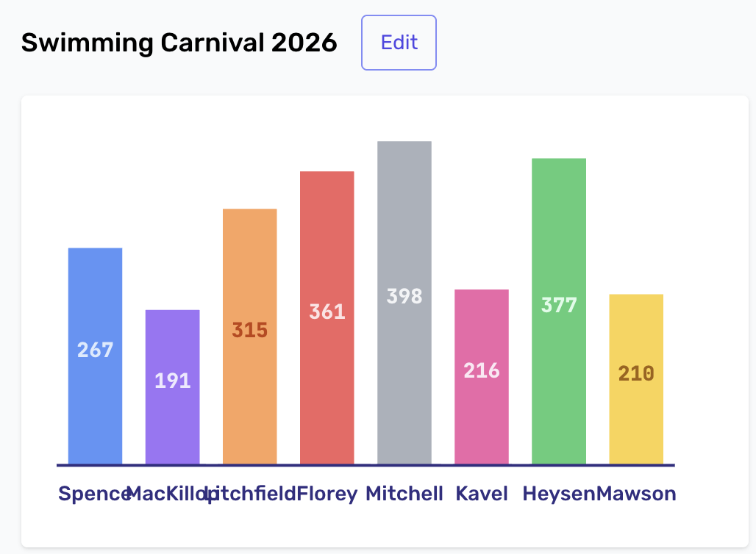Click the 191 value label
This screenshot has height=554, width=756.
pos(173,381)
